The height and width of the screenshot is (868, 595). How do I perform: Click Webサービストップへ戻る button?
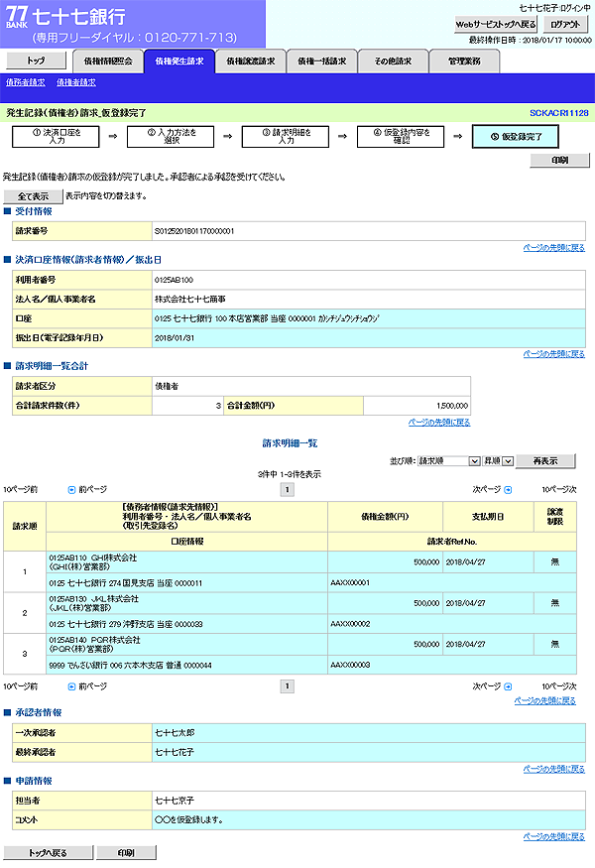click(496, 25)
